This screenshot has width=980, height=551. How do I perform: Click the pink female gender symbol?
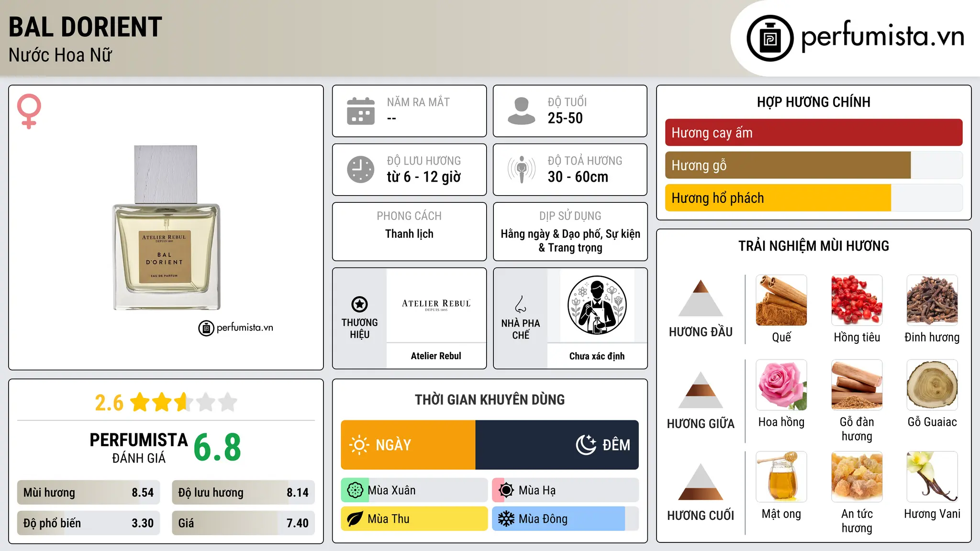click(29, 111)
